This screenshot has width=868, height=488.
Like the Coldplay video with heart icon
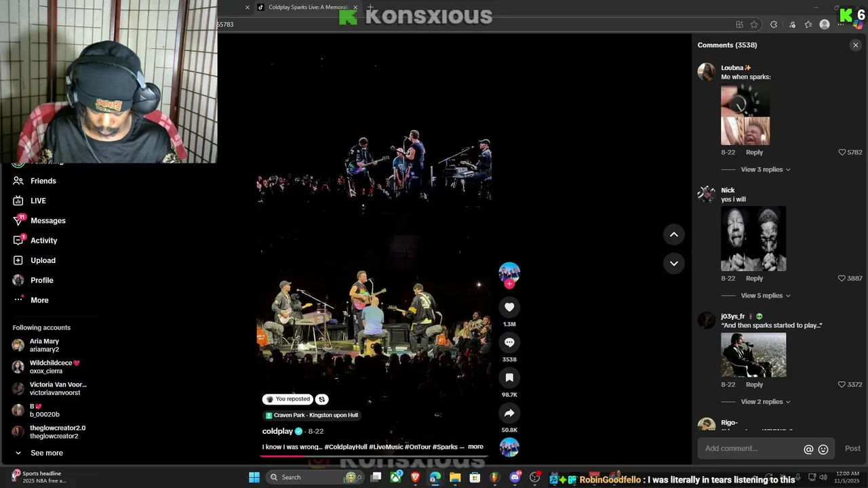click(509, 307)
